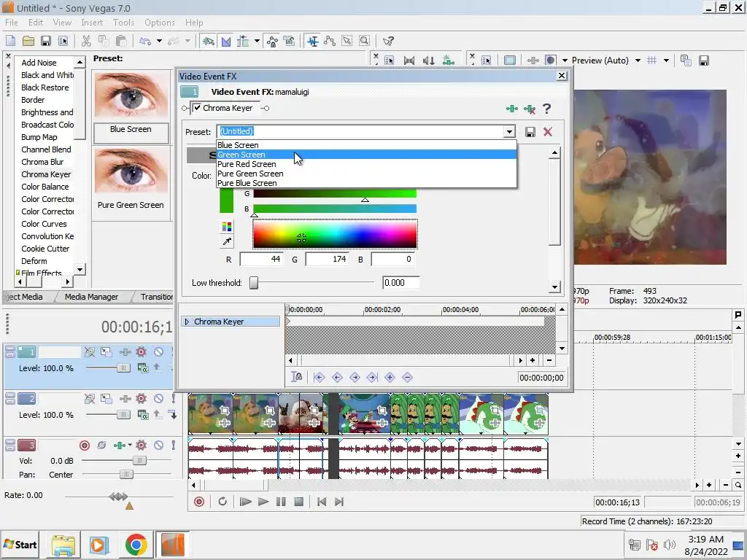Viewport: 747px width, 560px height.
Task: Click the Open project folder icon
Action: click(x=28, y=41)
